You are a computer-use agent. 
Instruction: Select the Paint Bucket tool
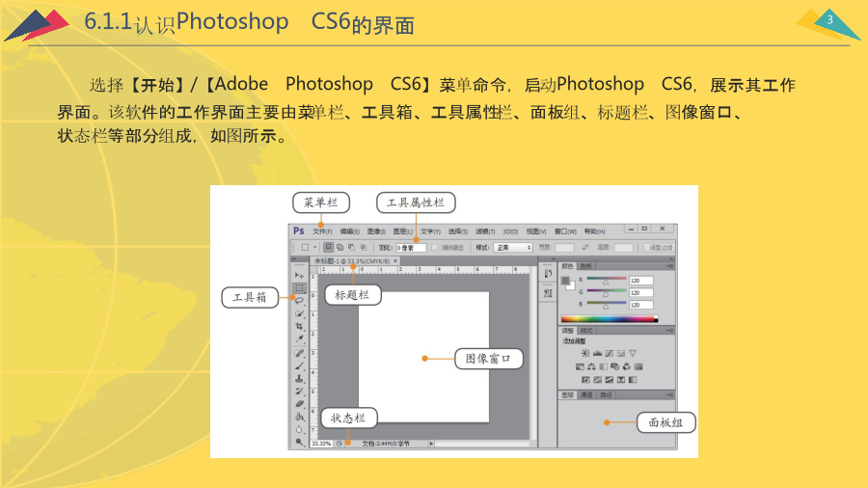click(x=300, y=417)
